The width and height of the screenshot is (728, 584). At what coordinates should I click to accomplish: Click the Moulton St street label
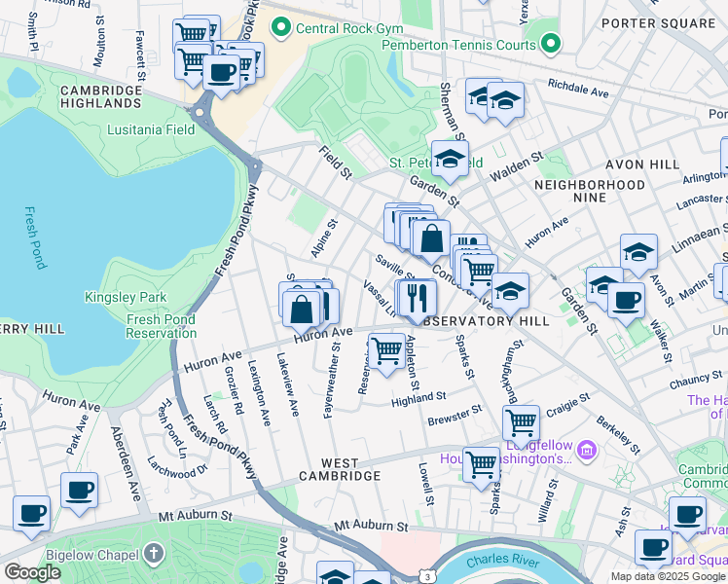coord(100,41)
